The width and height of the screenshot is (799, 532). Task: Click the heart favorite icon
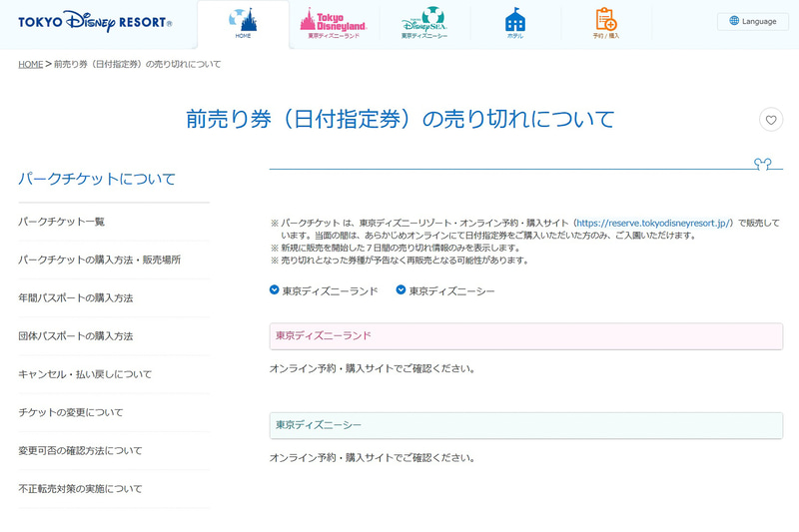pos(771,120)
